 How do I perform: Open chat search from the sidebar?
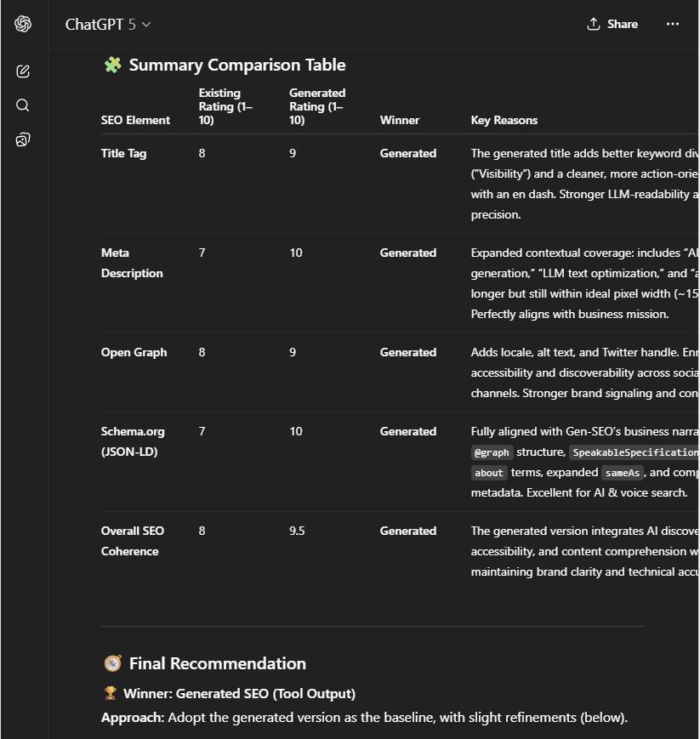23,105
